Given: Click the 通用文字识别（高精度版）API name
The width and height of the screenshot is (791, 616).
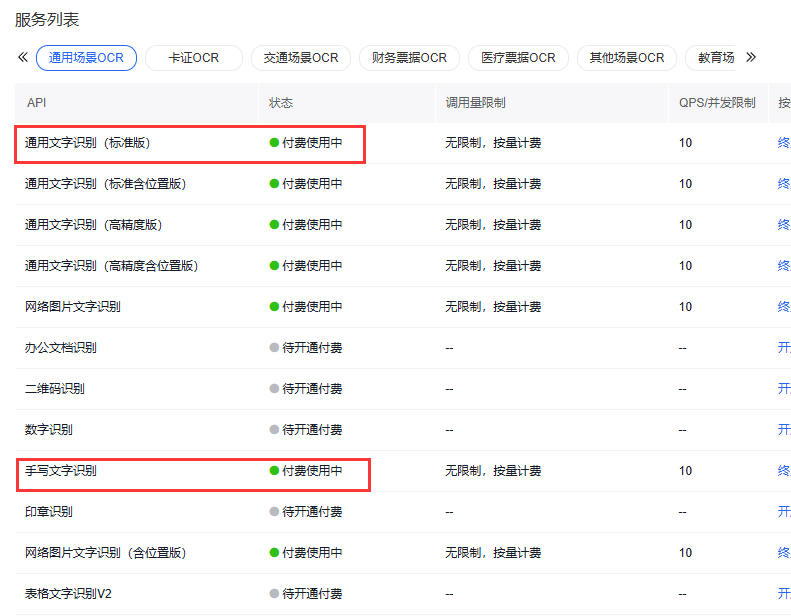Looking at the screenshot, I should coord(93,225).
